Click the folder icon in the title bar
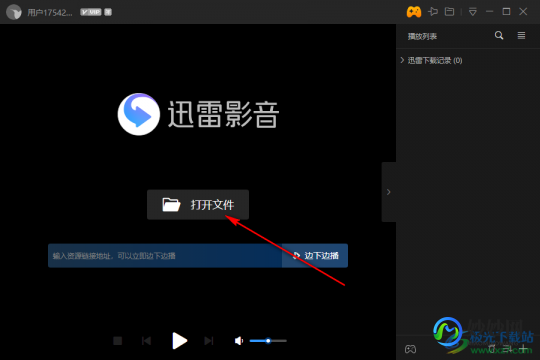The height and width of the screenshot is (360, 540). click(x=449, y=12)
